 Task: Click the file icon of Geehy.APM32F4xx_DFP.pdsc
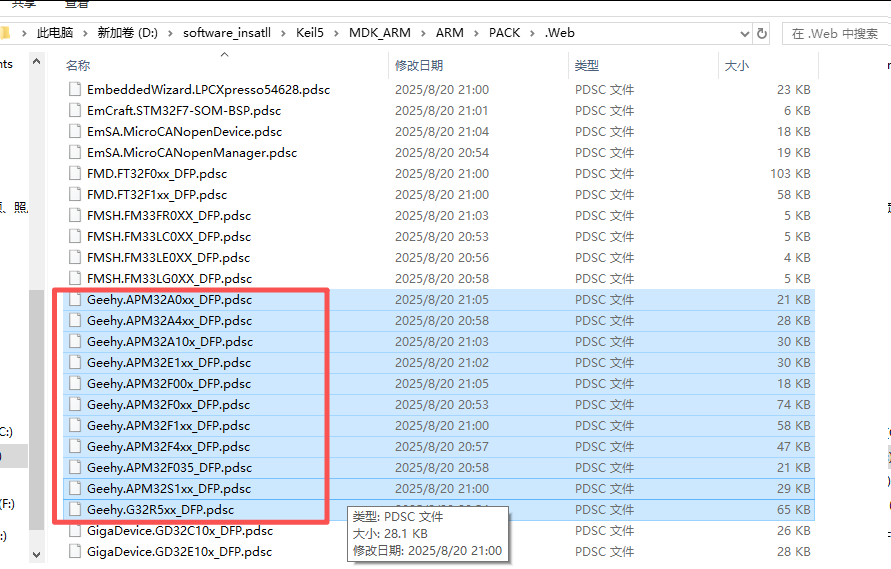[x=74, y=447]
